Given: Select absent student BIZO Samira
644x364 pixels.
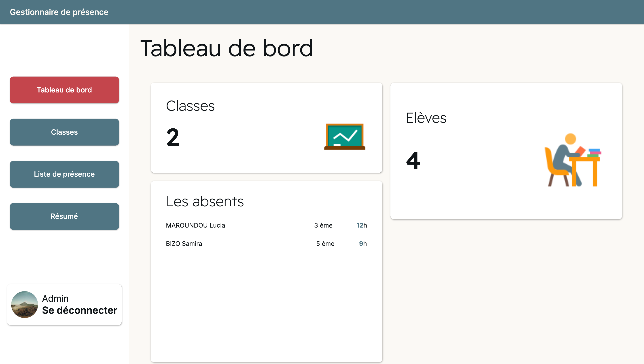Looking at the screenshot, I should (x=184, y=243).
